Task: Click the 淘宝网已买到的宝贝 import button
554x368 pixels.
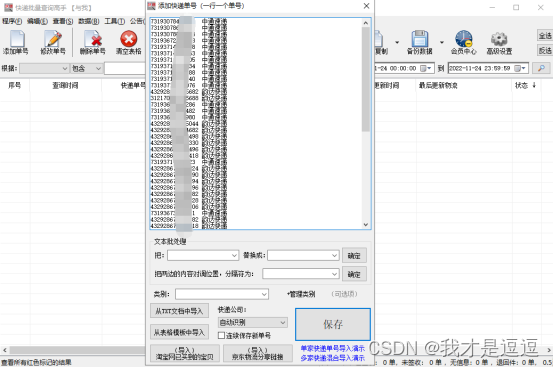Action: pos(185,354)
